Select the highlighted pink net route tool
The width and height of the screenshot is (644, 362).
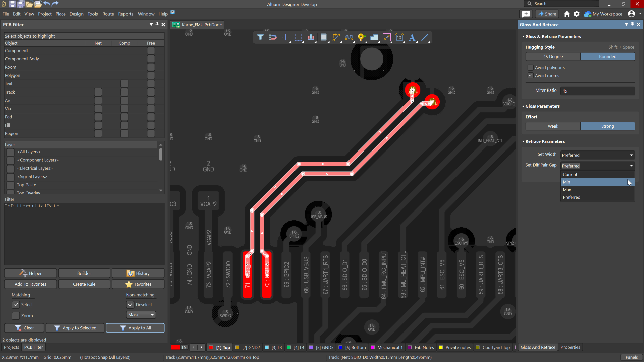pos(387,37)
